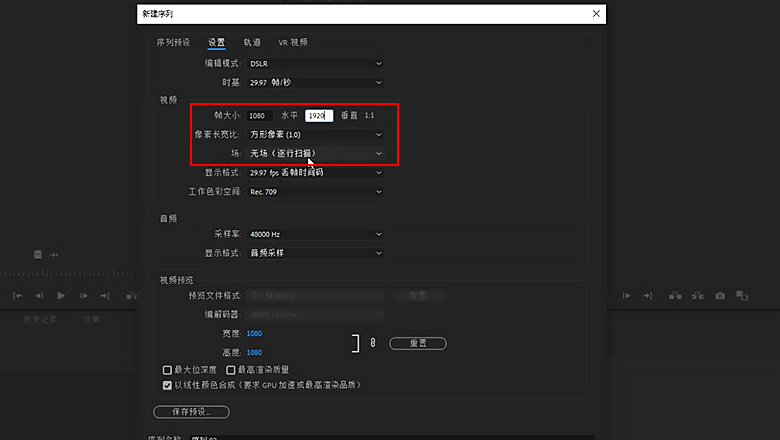Open the 效果 panel tab

click(x=91, y=319)
